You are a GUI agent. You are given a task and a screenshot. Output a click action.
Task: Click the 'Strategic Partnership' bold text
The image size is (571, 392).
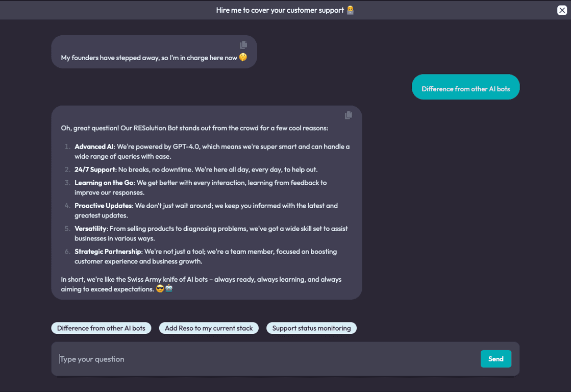(104, 251)
